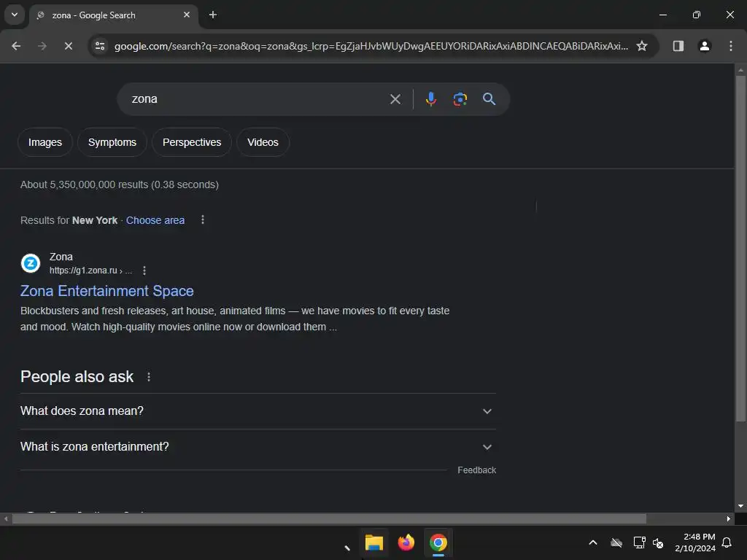Open the Chrome profile menu

coord(704,46)
